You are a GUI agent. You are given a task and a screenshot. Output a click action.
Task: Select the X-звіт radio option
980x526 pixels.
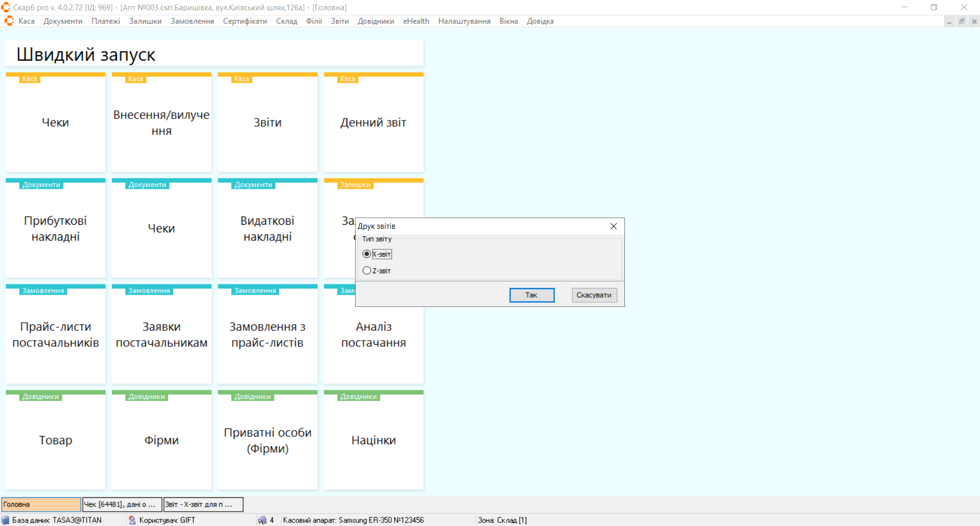pos(367,254)
